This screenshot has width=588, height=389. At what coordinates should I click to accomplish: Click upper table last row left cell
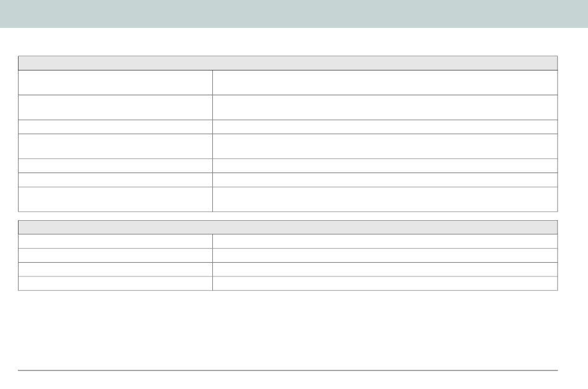pos(116,199)
